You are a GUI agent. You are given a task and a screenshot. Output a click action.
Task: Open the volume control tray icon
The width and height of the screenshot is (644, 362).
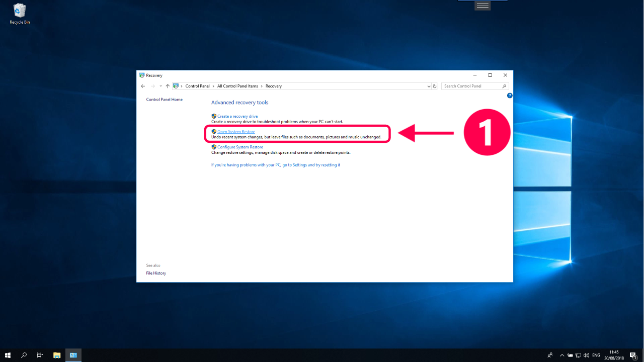coord(586,355)
